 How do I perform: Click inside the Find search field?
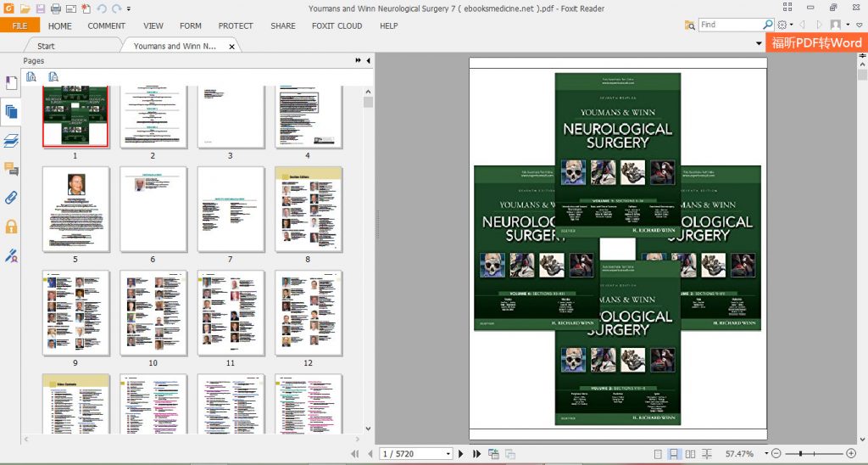[730, 25]
